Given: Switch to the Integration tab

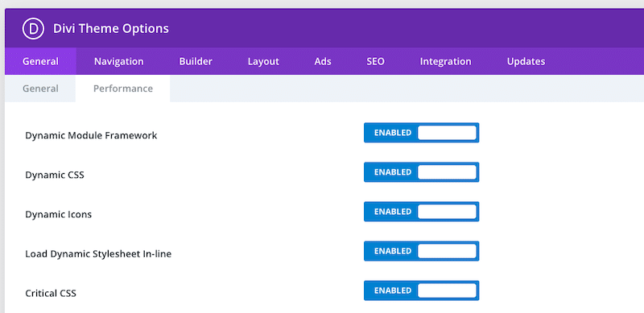Looking at the screenshot, I should (446, 61).
